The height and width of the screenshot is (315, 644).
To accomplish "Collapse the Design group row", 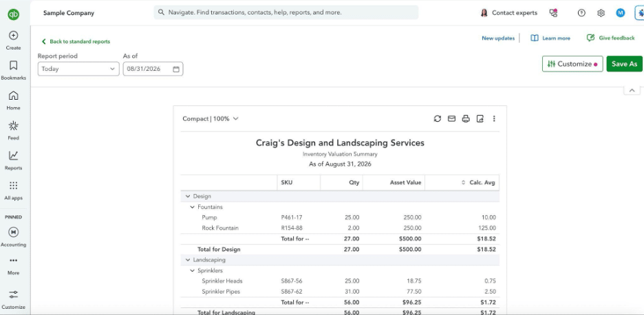I will pyautogui.click(x=188, y=196).
